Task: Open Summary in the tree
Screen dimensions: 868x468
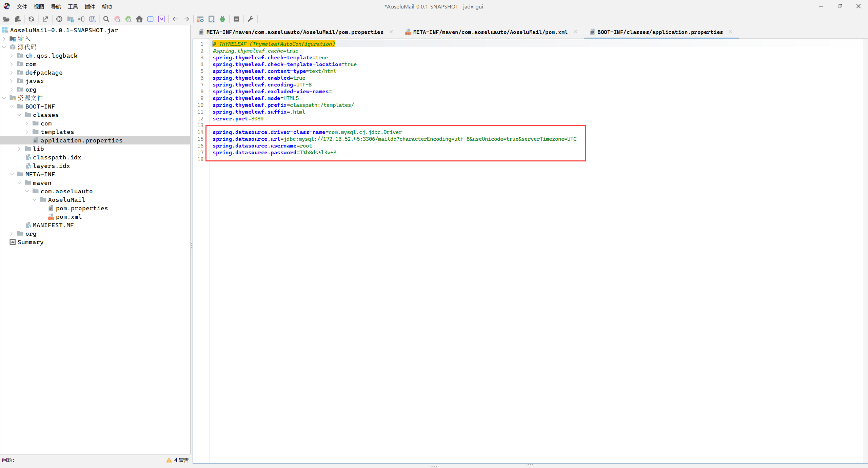Action: tap(30, 242)
